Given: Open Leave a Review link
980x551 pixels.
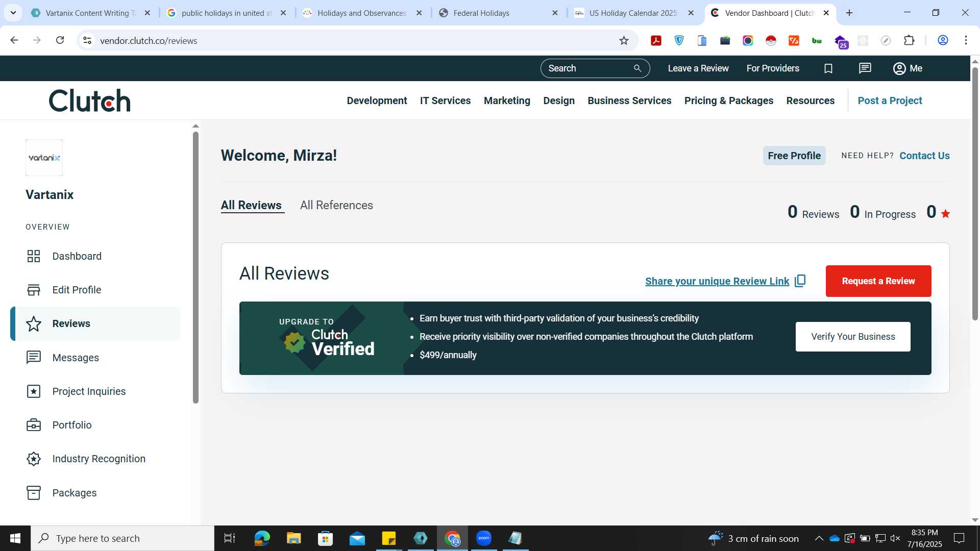Looking at the screenshot, I should point(698,68).
